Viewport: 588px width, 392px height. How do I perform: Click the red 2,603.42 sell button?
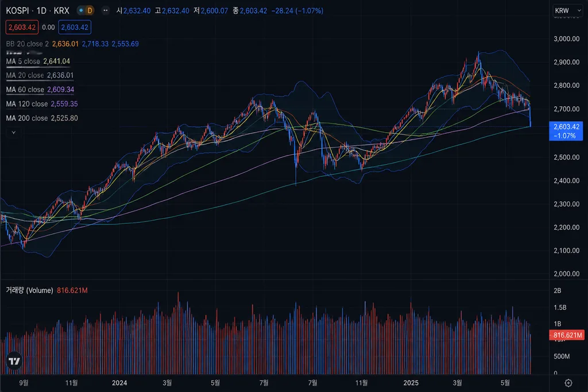point(22,28)
